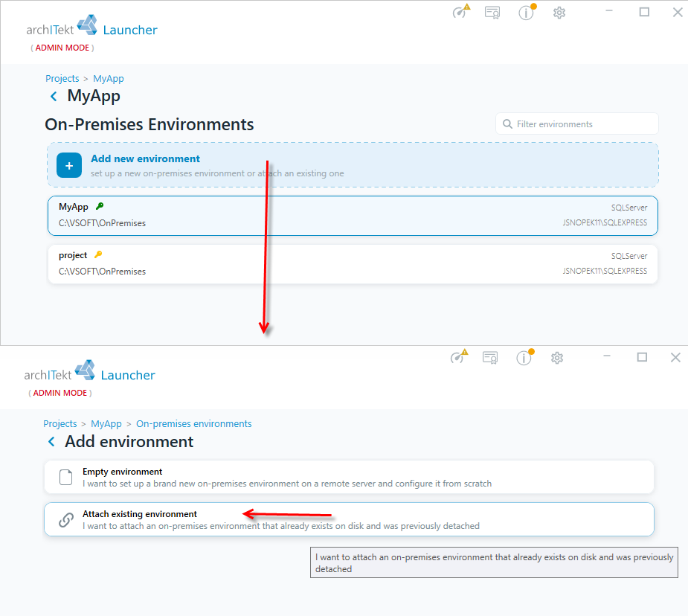Open Projects breadcrumb in the Add environment window
Image resolution: width=688 pixels, height=616 pixels.
click(x=60, y=424)
